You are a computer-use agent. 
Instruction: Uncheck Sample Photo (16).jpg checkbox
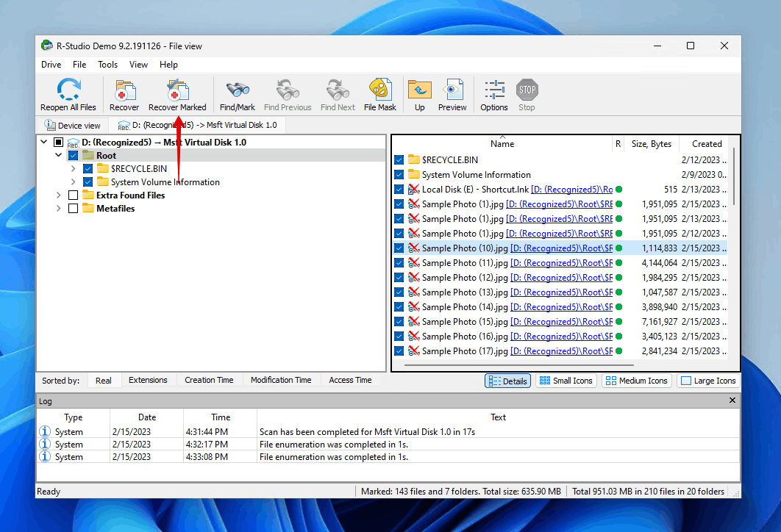click(x=399, y=337)
